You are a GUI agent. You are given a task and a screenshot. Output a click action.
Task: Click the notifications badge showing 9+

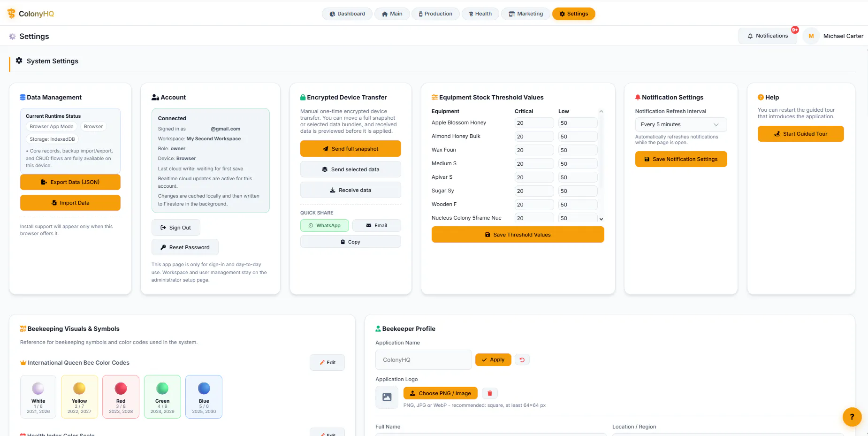pos(795,30)
